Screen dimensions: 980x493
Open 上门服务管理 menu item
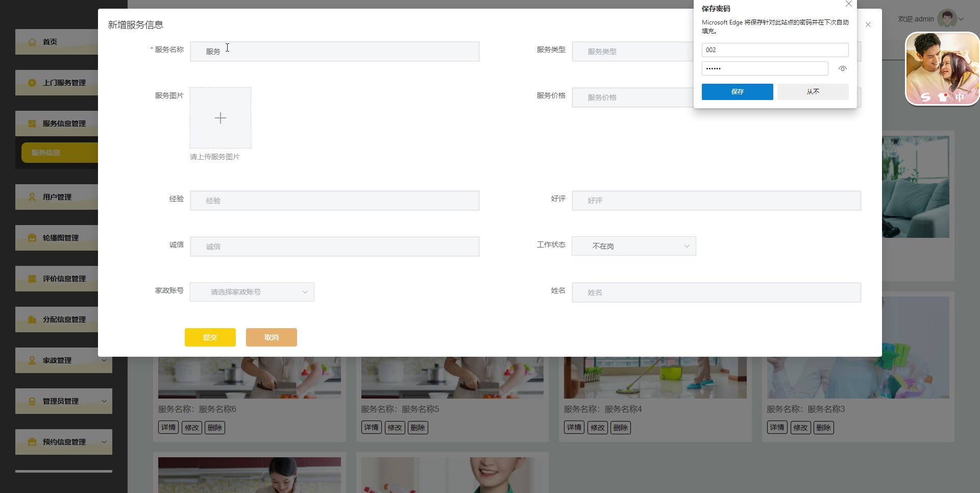(57, 83)
